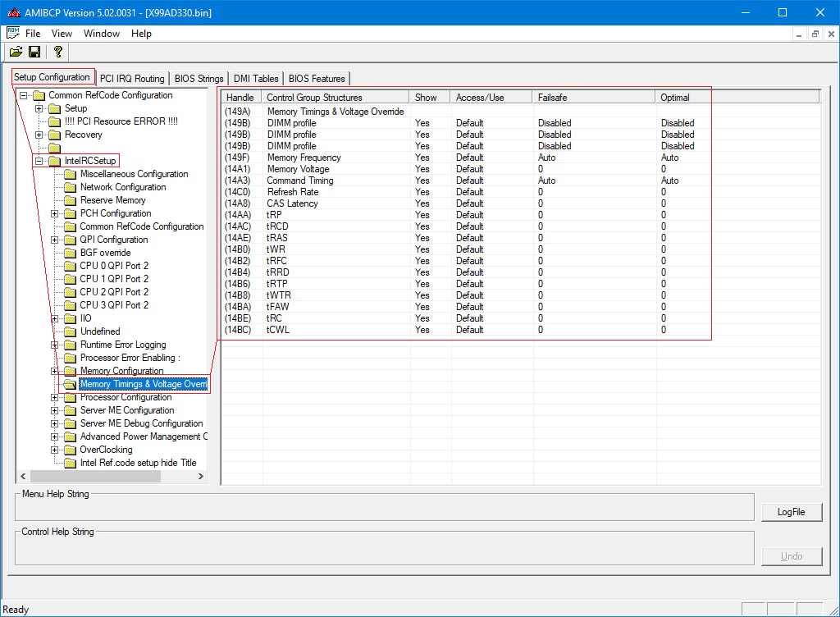Switch to the BIOS Features tab
This screenshot has width=840, height=617.
pos(317,78)
